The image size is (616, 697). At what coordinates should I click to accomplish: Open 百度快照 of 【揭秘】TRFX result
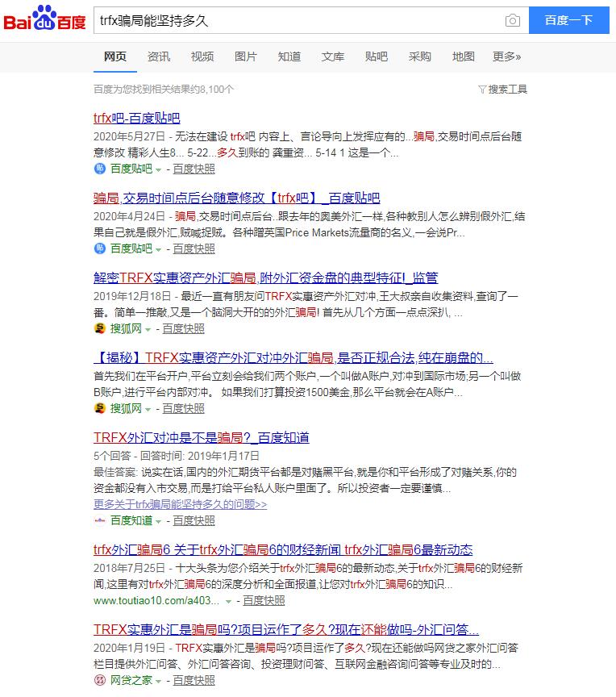pos(183,408)
